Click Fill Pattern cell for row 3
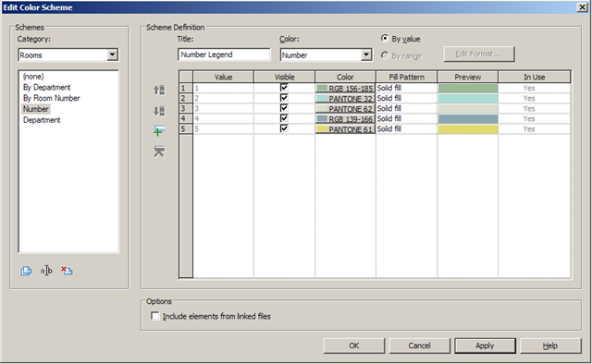Viewport: 592px width, 364px height. click(406, 108)
